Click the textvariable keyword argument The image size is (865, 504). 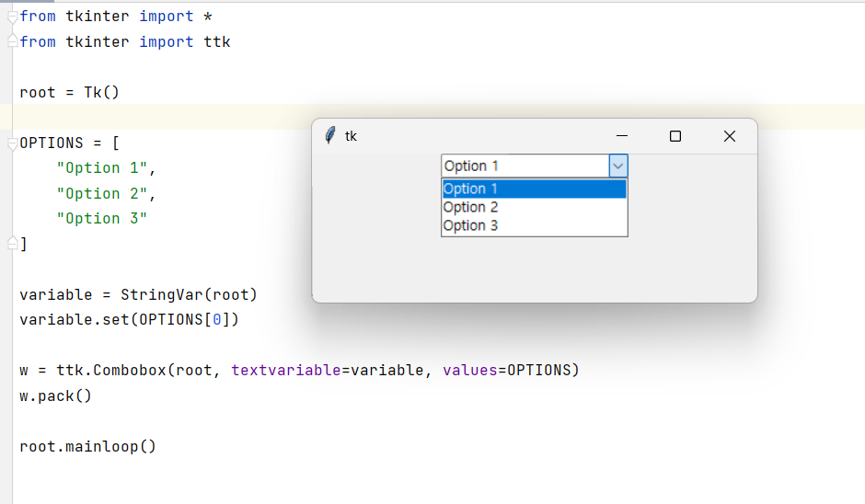pos(286,370)
